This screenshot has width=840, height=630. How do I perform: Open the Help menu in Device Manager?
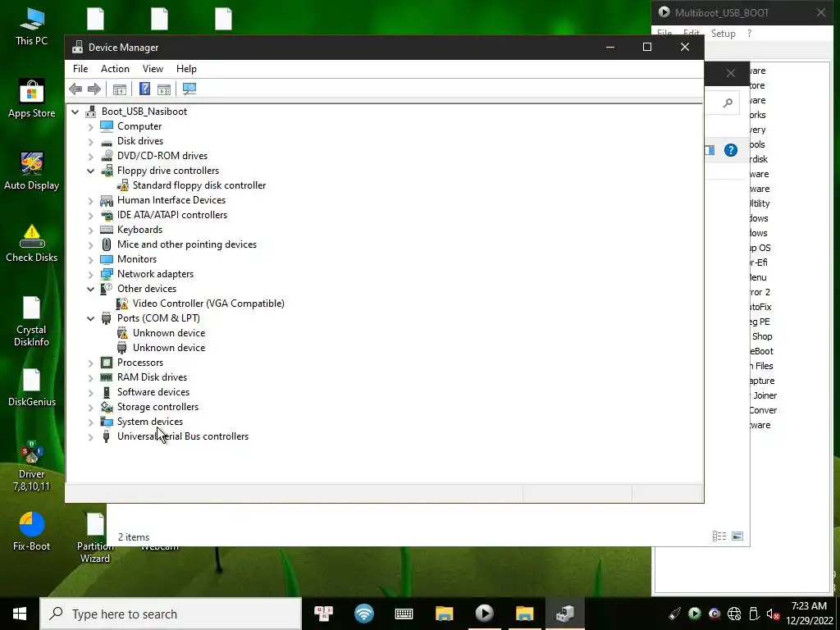[186, 69]
